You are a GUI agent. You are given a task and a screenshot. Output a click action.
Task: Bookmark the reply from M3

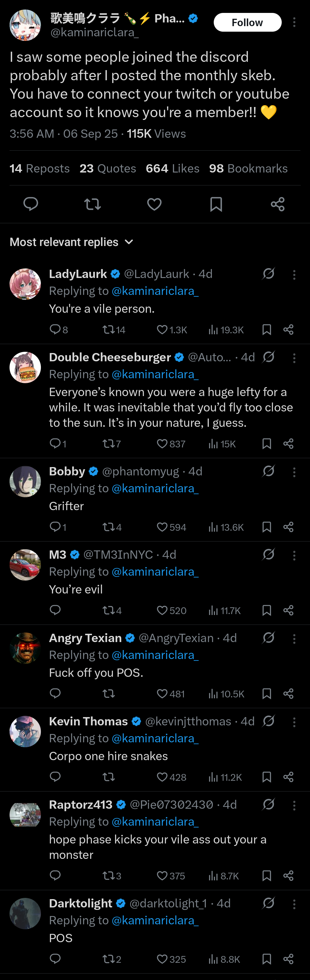[x=267, y=610]
